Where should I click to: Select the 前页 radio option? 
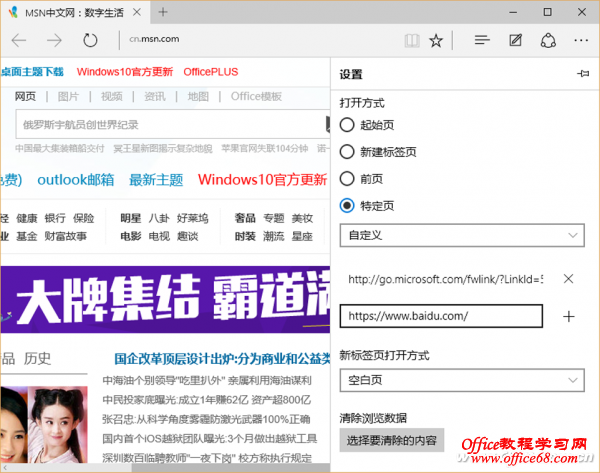(347, 179)
